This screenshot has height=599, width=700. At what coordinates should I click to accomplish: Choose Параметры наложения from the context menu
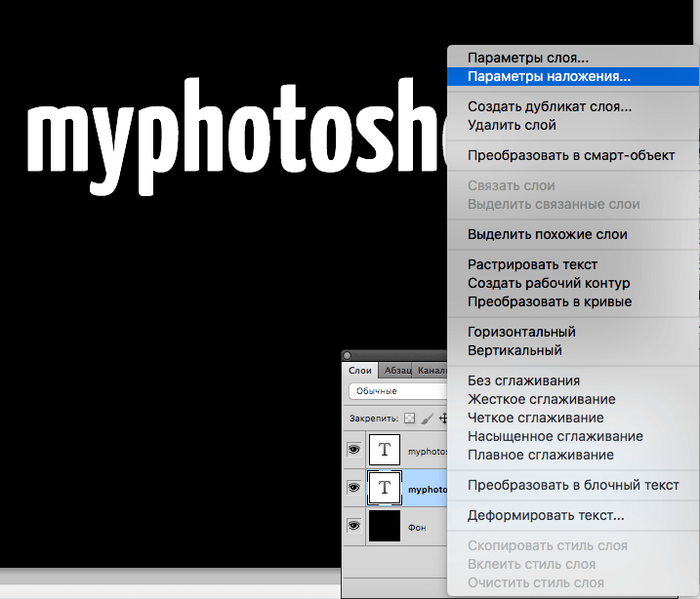pyautogui.click(x=549, y=75)
